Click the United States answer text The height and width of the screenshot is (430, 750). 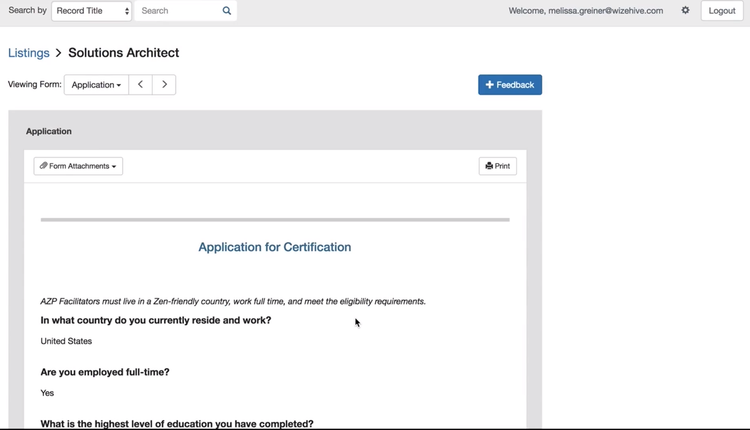tap(66, 341)
